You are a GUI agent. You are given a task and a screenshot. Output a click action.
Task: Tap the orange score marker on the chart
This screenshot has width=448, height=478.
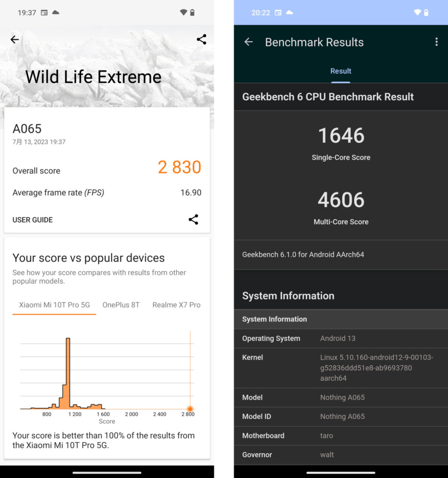point(190,409)
